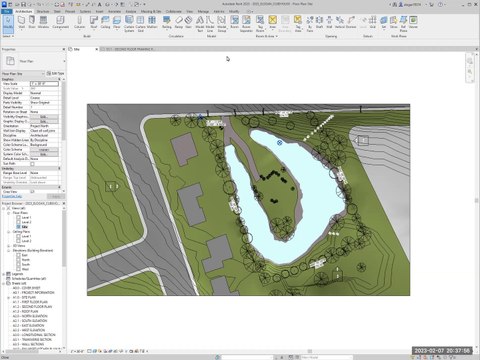Viewport: 480px width, 360px height.
Task: Select the Area tool
Action: pos(273,22)
